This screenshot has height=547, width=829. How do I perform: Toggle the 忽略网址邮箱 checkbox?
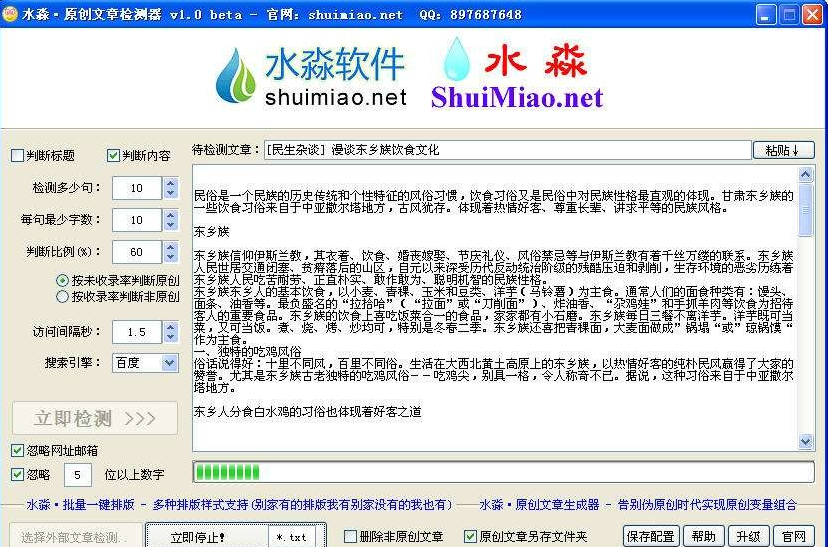pyautogui.click(x=17, y=451)
